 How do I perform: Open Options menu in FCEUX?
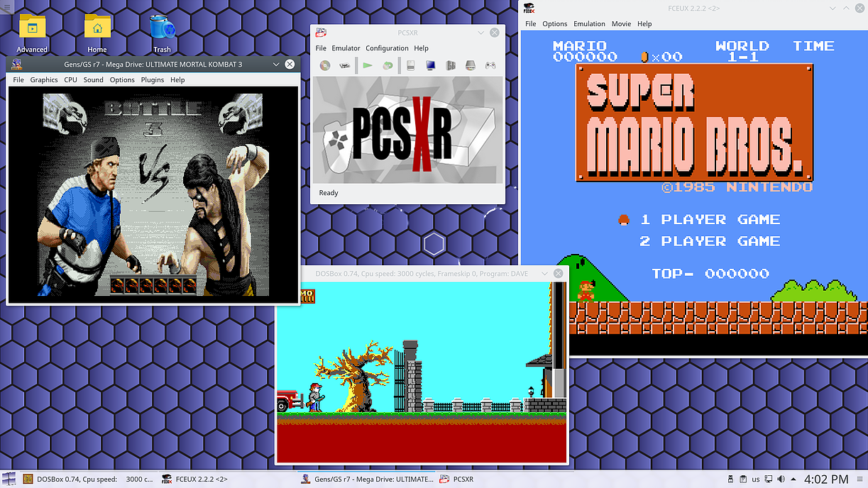555,23
